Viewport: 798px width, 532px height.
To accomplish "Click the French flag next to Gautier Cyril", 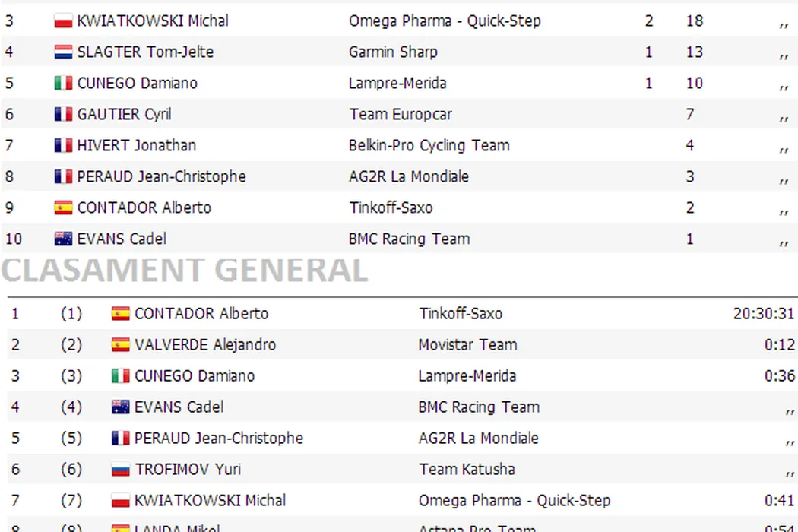I will click(x=63, y=115).
